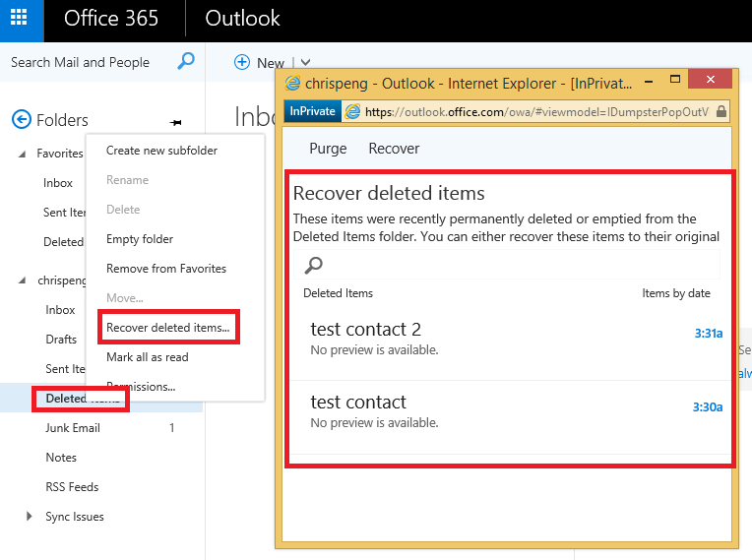Viewport: 752px width, 560px height.
Task: Click the InPrivate badge in the address bar
Action: point(312,111)
